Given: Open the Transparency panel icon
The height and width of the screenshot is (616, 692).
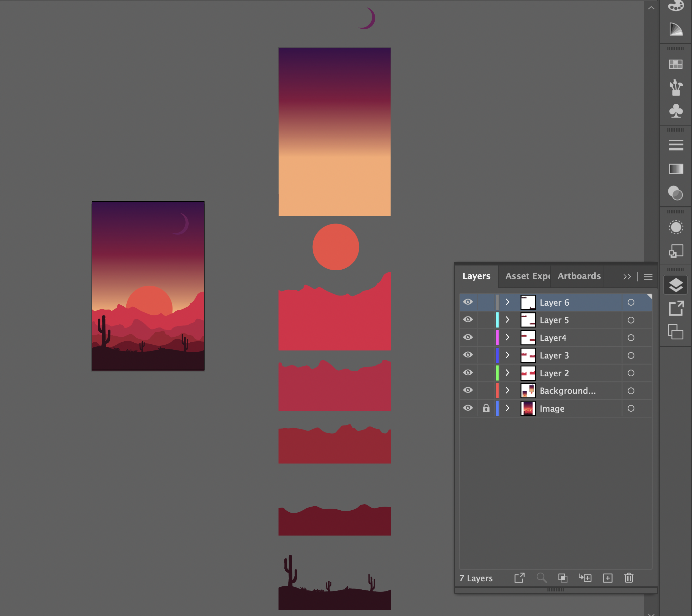Looking at the screenshot, I should [675, 193].
